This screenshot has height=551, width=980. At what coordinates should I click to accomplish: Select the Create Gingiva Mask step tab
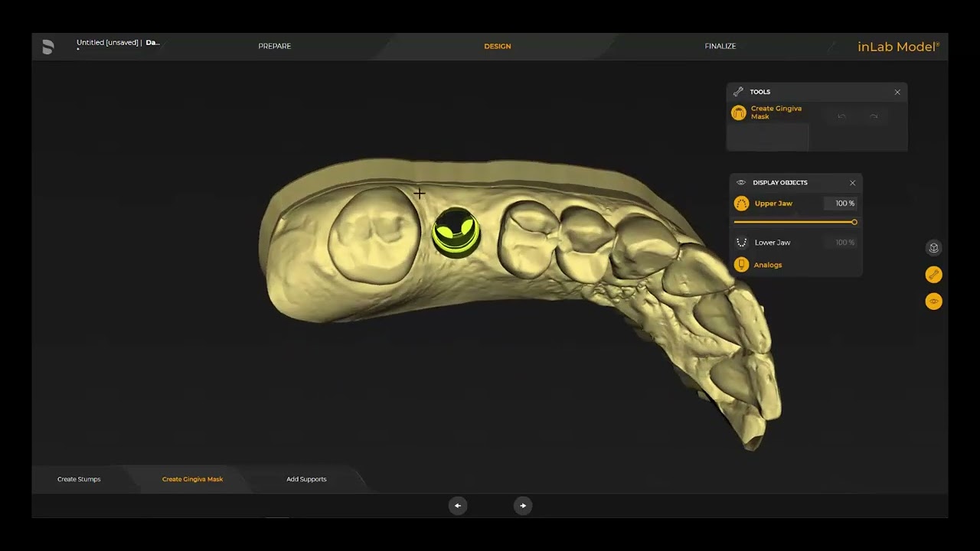pyautogui.click(x=192, y=479)
